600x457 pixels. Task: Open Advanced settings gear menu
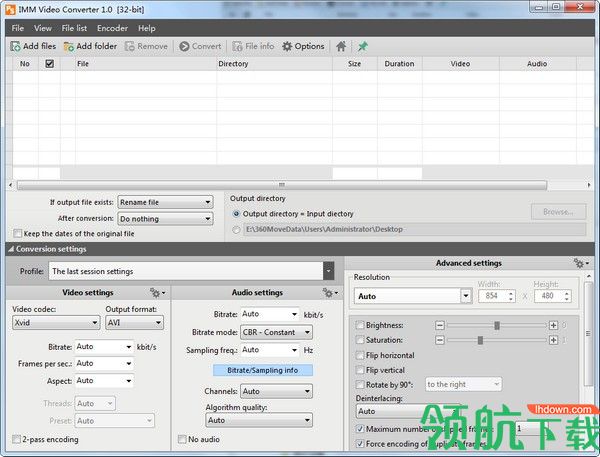[580, 263]
